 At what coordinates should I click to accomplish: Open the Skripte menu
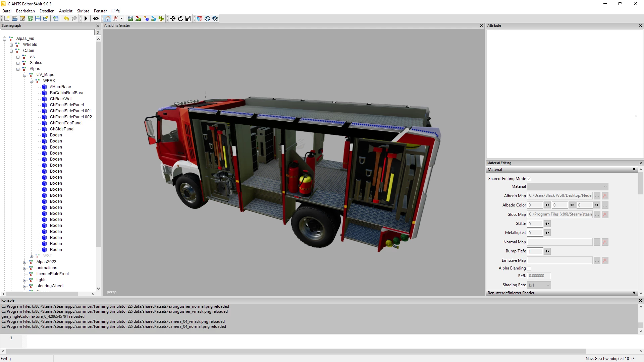[83, 11]
